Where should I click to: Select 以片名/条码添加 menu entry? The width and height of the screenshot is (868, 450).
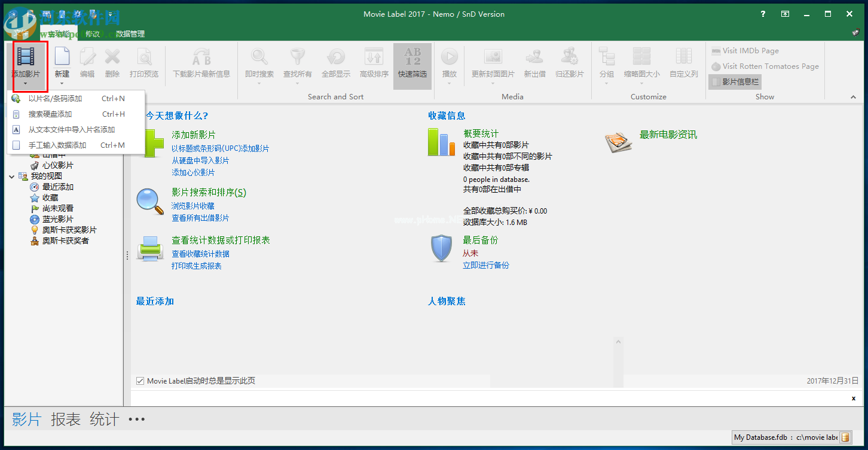76,99
